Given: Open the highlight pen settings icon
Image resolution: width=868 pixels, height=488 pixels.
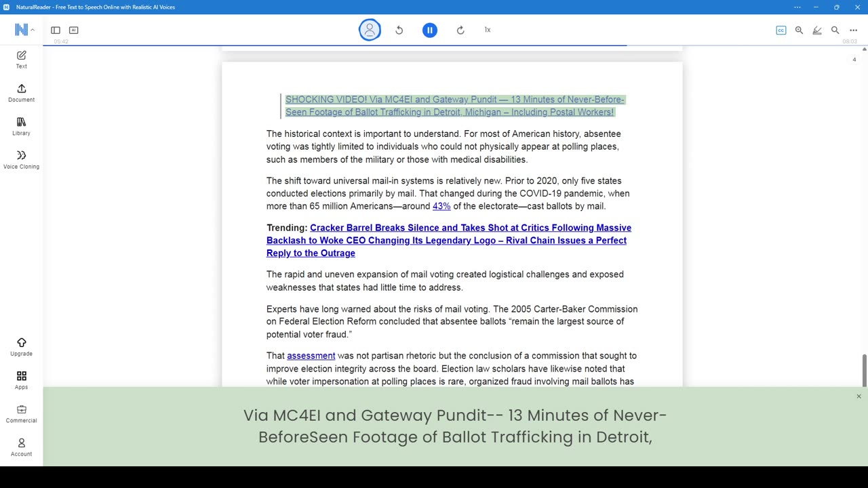Looking at the screenshot, I should pyautogui.click(x=817, y=30).
